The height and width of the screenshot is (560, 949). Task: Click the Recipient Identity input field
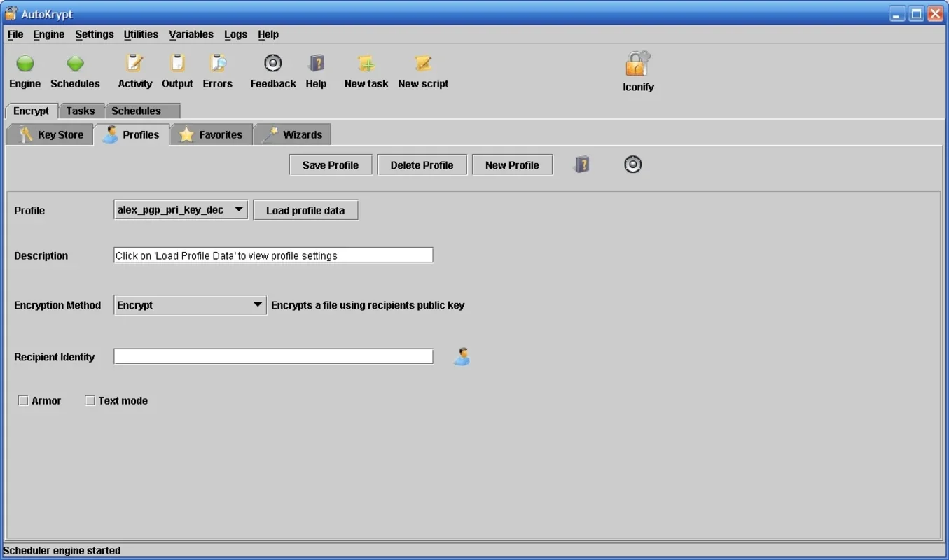click(x=273, y=356)
